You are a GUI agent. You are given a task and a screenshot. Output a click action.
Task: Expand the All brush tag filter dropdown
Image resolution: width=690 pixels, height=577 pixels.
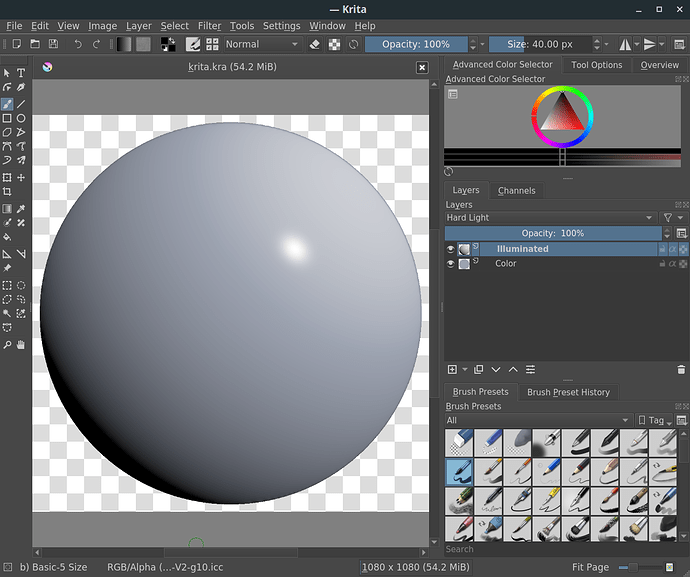538,420
